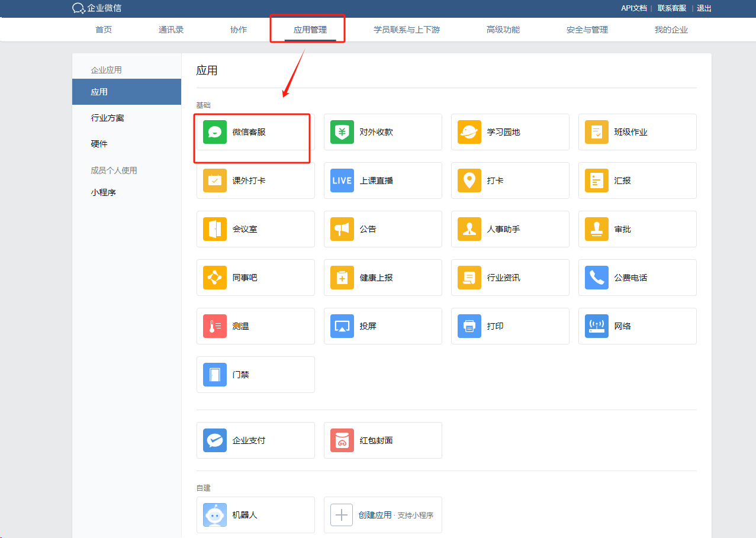Open the 对外收款 payment icon
The width and height of the screenshot is (756, 538).
342,132
